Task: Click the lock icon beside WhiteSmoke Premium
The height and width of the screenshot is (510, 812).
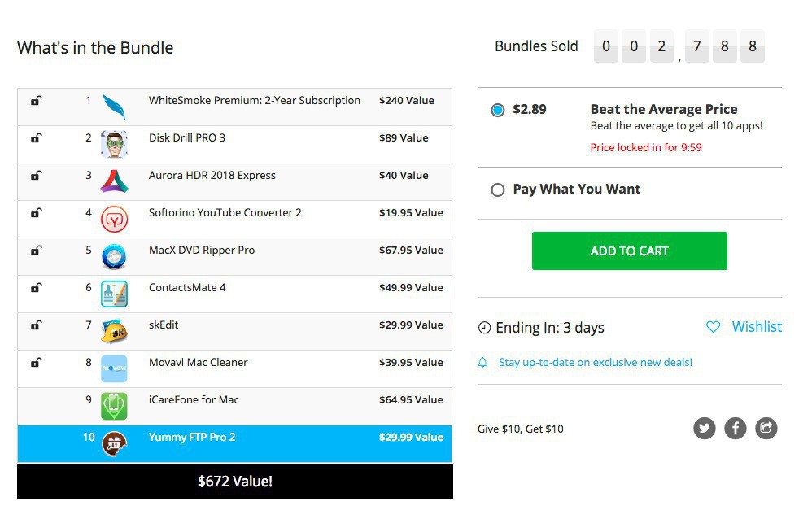Action: [36, 101]
